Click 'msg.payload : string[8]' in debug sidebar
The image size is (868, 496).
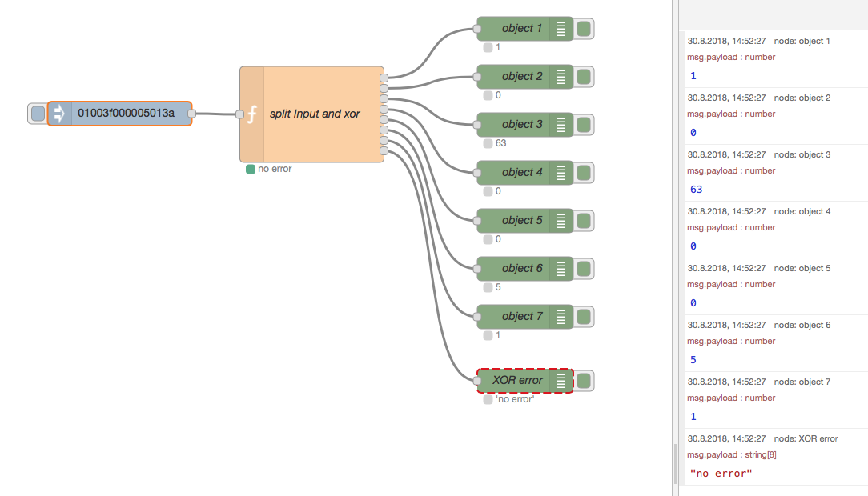732,454
